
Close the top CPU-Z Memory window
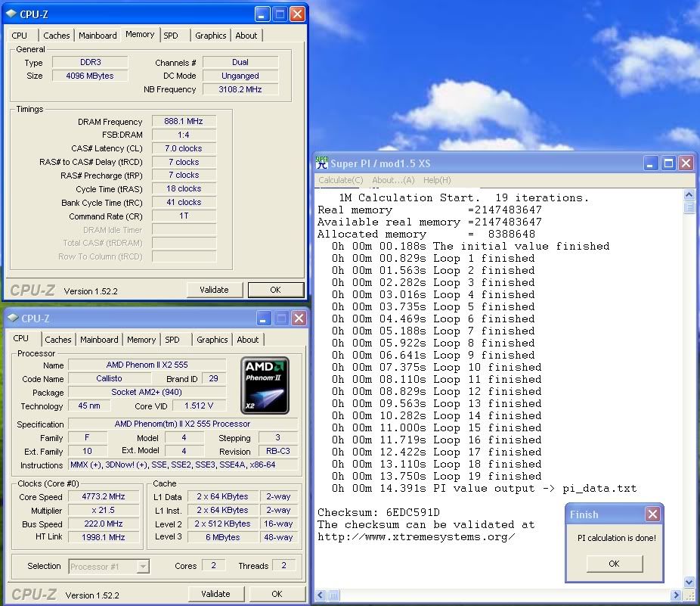click(x=297, y=14)
